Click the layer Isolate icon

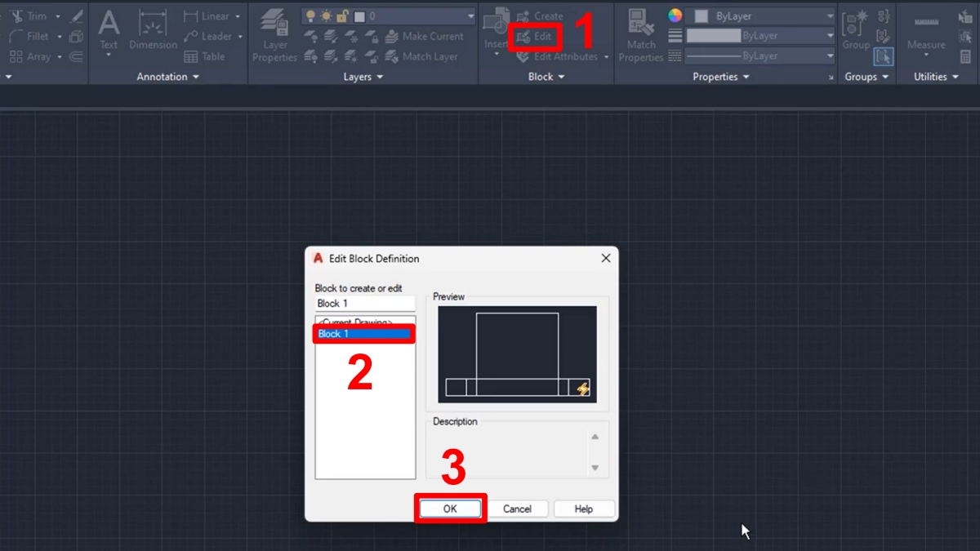coord(331,37)
